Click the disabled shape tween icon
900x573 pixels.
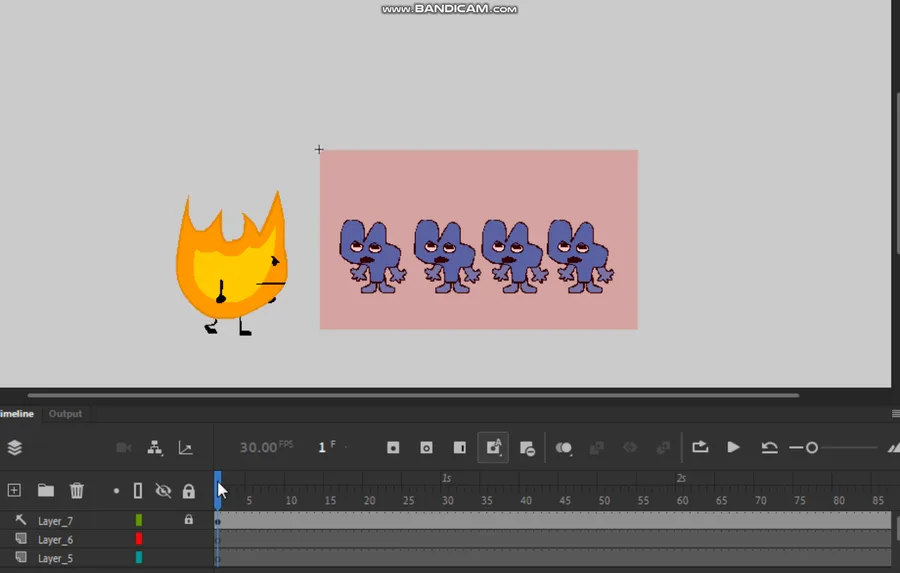point(664,448)
